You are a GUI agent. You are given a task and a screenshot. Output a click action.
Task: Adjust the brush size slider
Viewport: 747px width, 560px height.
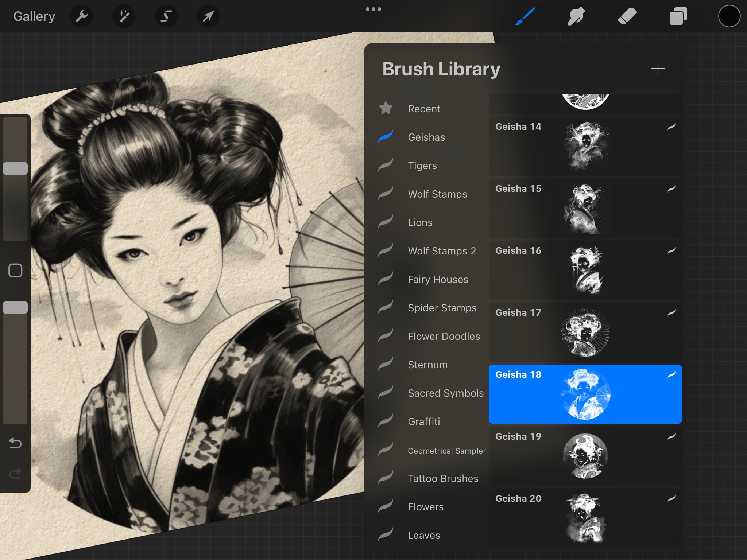point(15,168)
